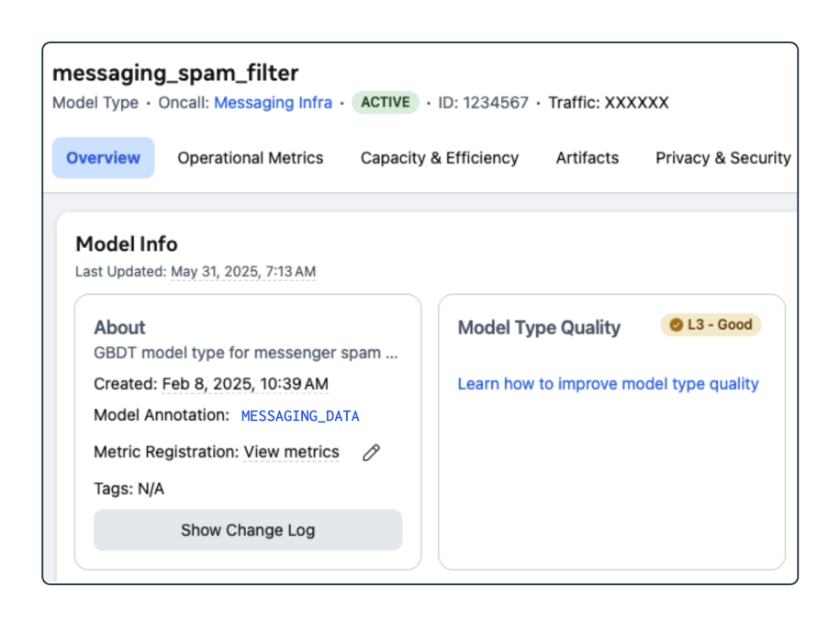
Task: Click the messaging_spam_filter title
Action: tap(175, 74)
